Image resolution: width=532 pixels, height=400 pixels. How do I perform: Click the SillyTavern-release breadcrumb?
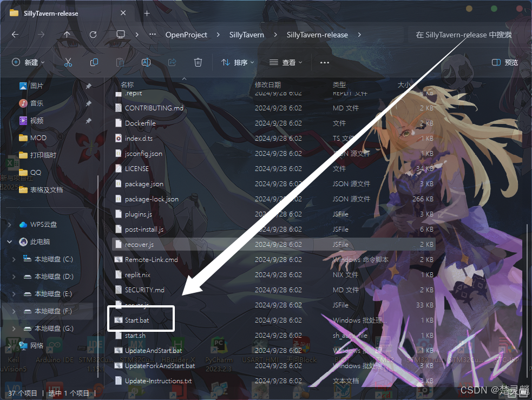point(317,35)
